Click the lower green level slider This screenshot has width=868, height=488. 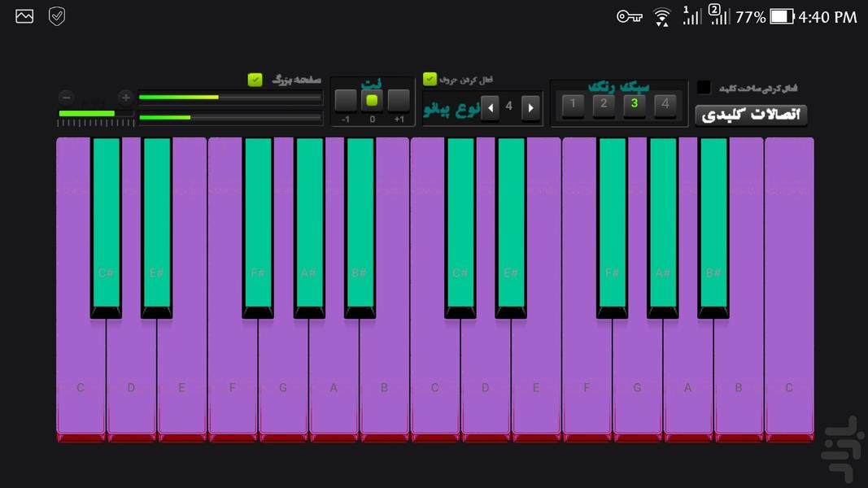[229, 118]
